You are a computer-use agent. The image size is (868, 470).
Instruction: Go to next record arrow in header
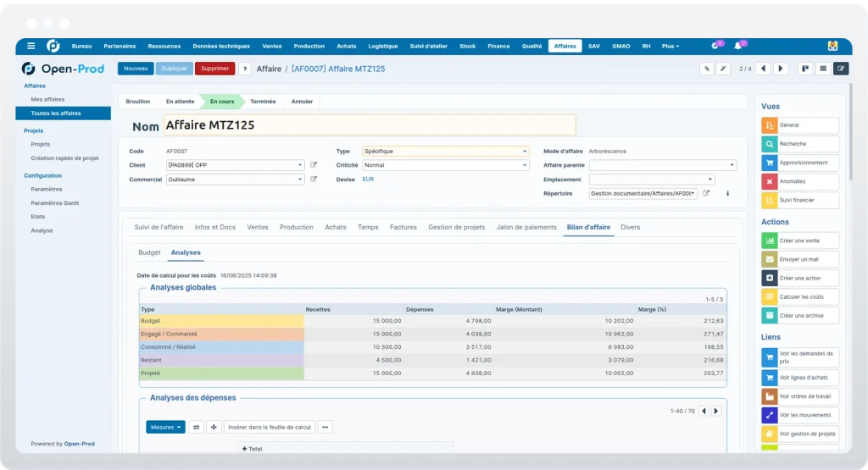click(x=781, y=69)
